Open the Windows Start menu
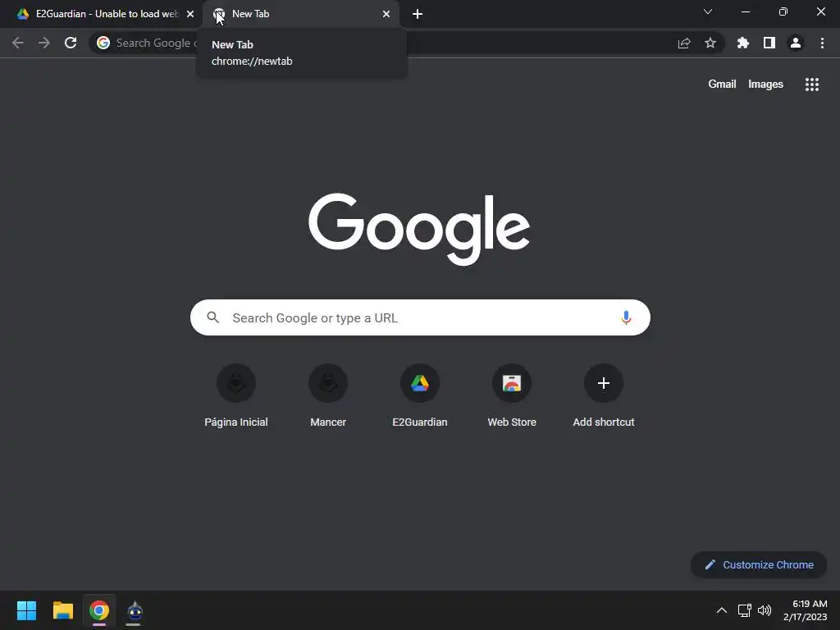Viewport: 840px width, 630px height. click(26, 610)
